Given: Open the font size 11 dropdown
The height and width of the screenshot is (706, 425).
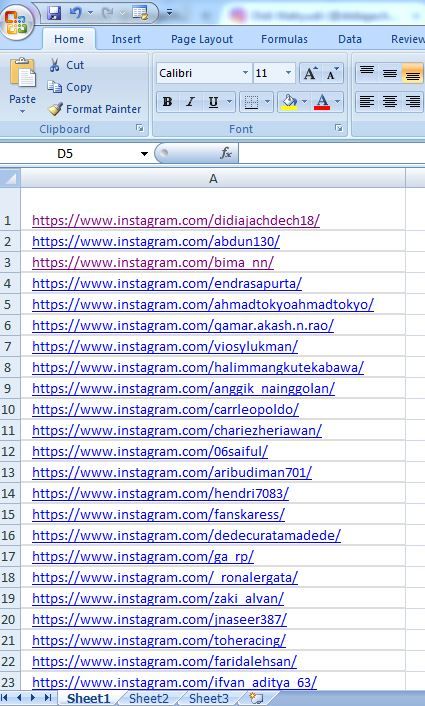Looking at the screenshot, I should (288, 73).
